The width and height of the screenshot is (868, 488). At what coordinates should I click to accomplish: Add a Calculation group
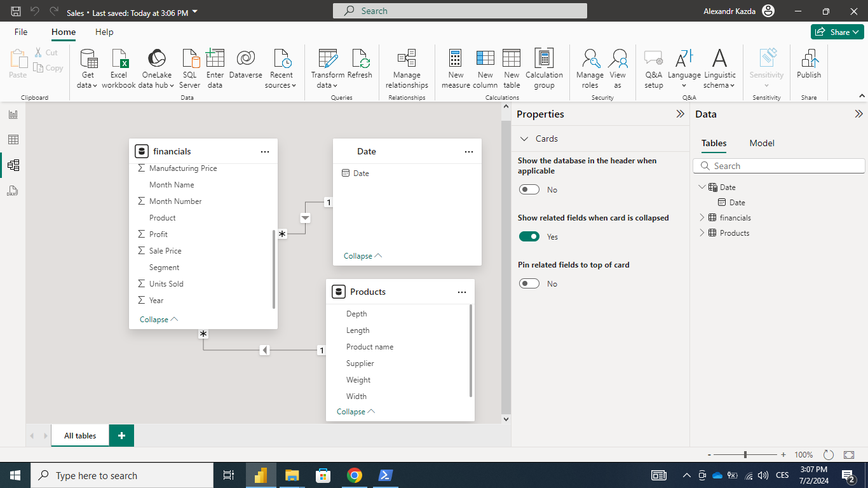544,69
